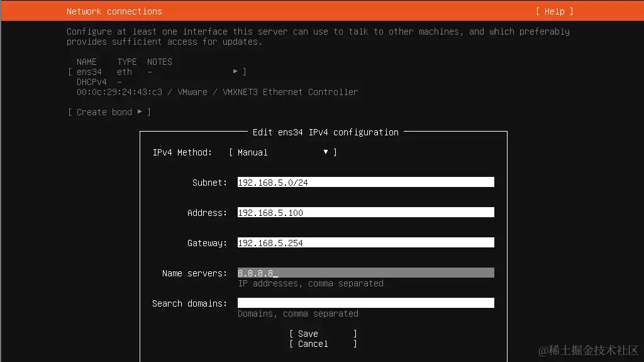Click the Search domains input field

(365, 303)
